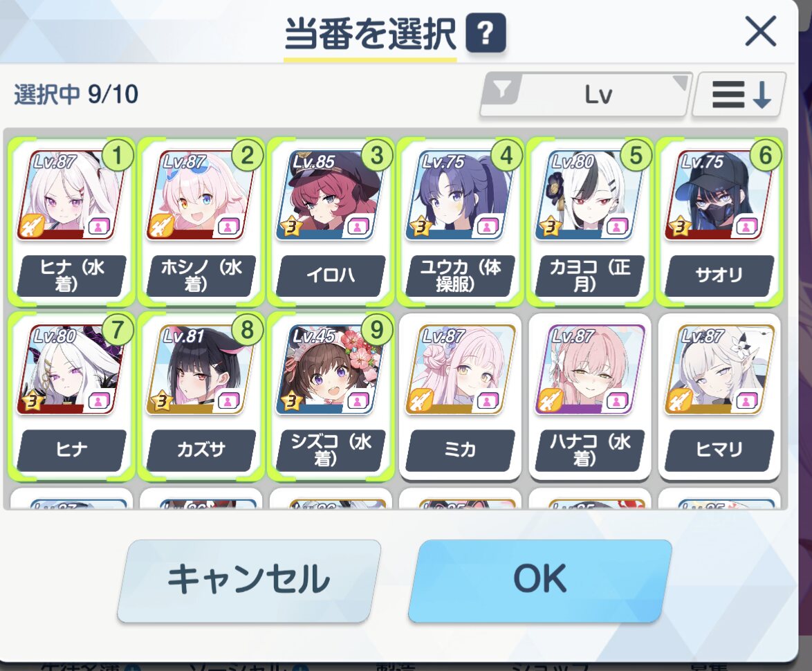
Task: Open the help question mark icon
Action: click(486, 34)
